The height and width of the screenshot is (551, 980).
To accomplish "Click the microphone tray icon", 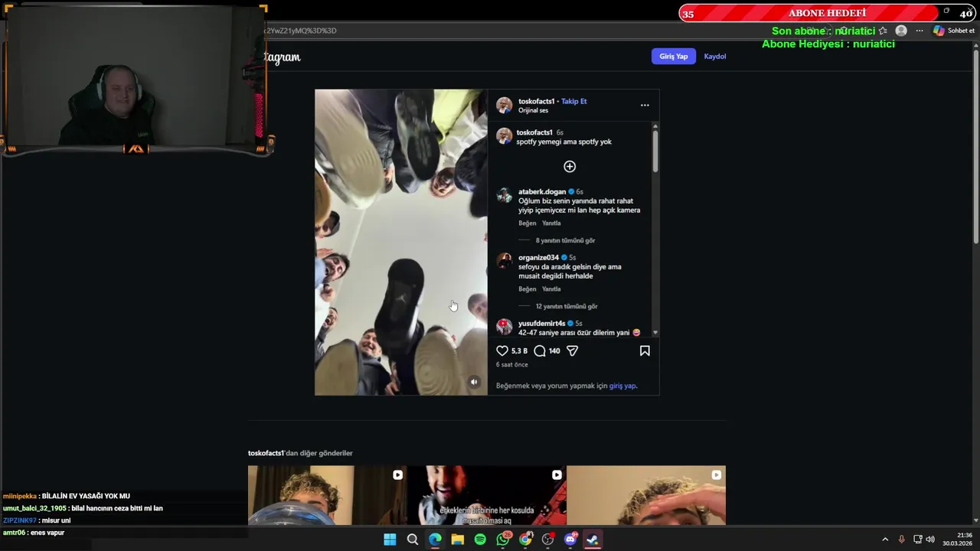I will (901, 540).
